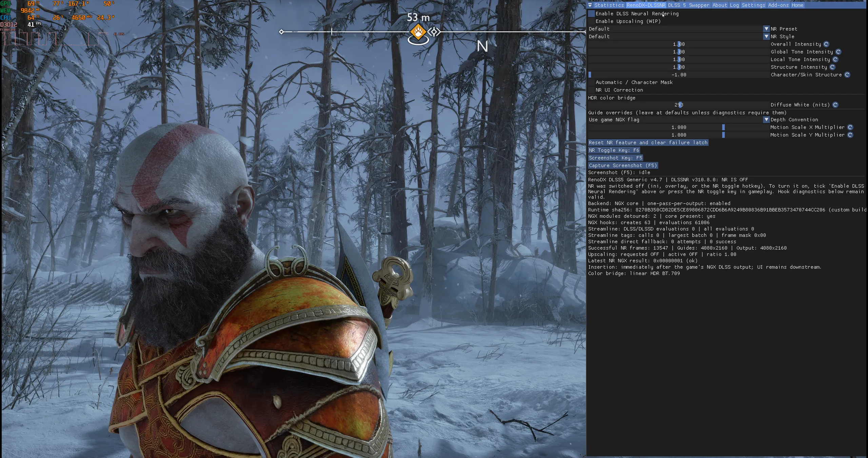
Task: Click the Screenshot Key: F5 button
Action: coord(615,158)
